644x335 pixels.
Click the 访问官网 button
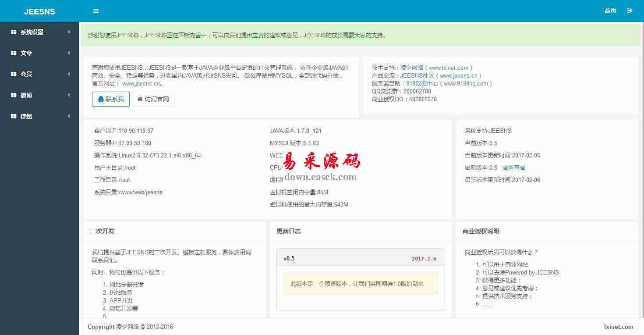pyautogui.click(x=153, y=99)
